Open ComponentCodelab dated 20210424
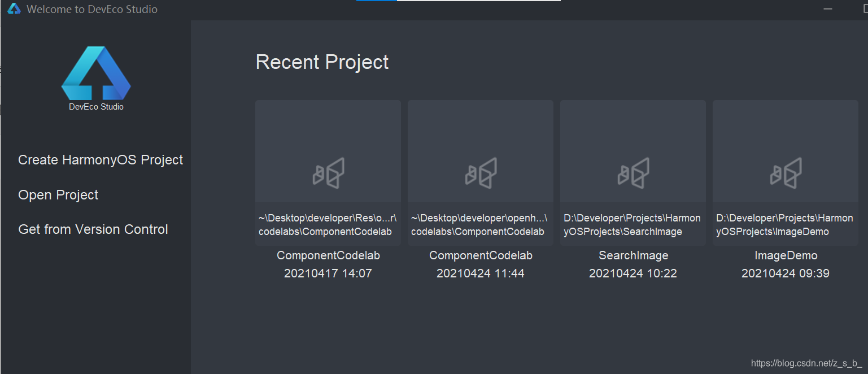This screenshot has height=374, width=868. pyautogui.click(x=480, y=255)
